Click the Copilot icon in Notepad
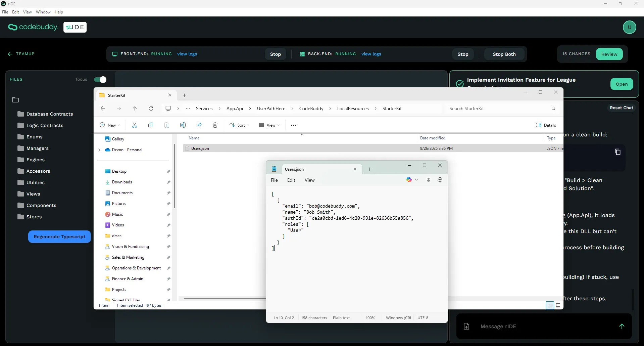Image resolution: width=644 pixels, height=346 pixels. click(x=409, y=180)
